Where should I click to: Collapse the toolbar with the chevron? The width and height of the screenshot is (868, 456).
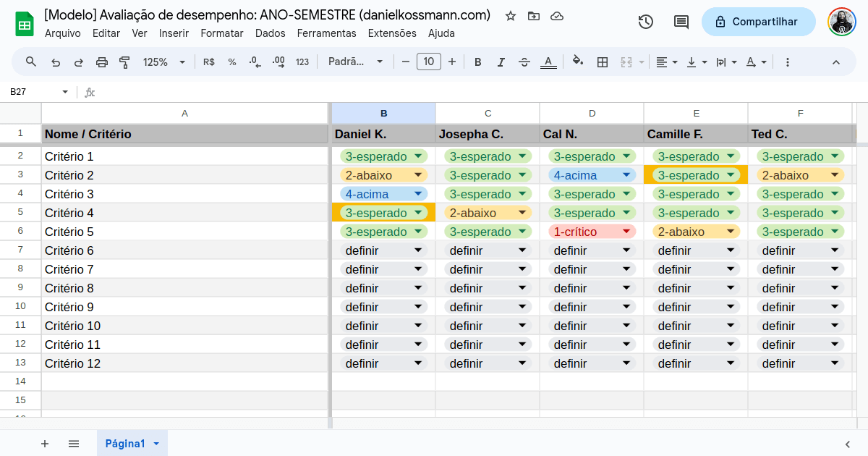coord(836,62)
